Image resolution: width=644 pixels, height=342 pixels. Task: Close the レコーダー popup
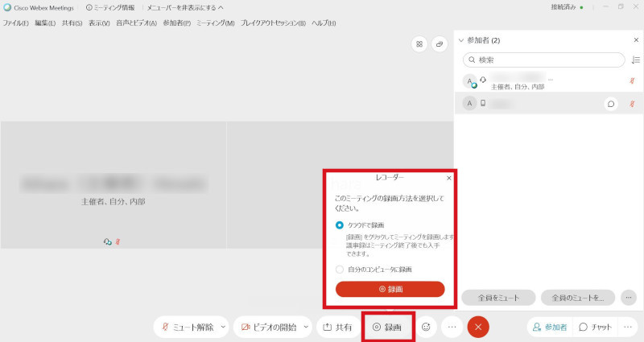(449, 178)
